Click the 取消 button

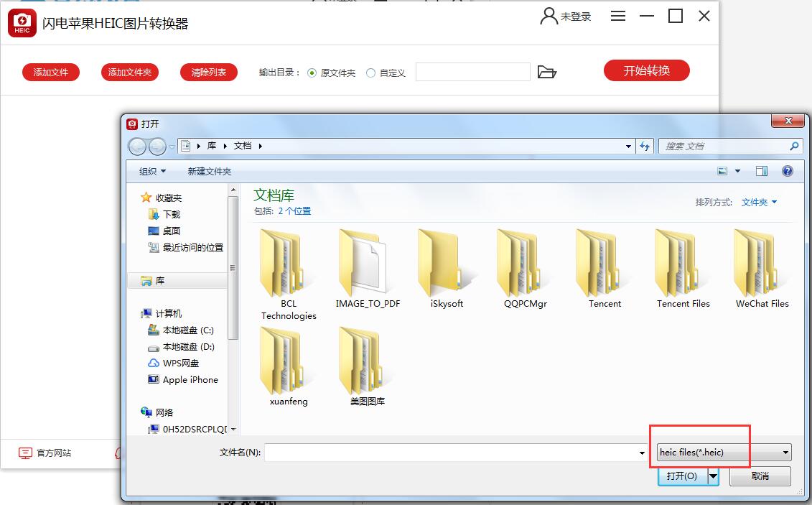tap(760, 476)
